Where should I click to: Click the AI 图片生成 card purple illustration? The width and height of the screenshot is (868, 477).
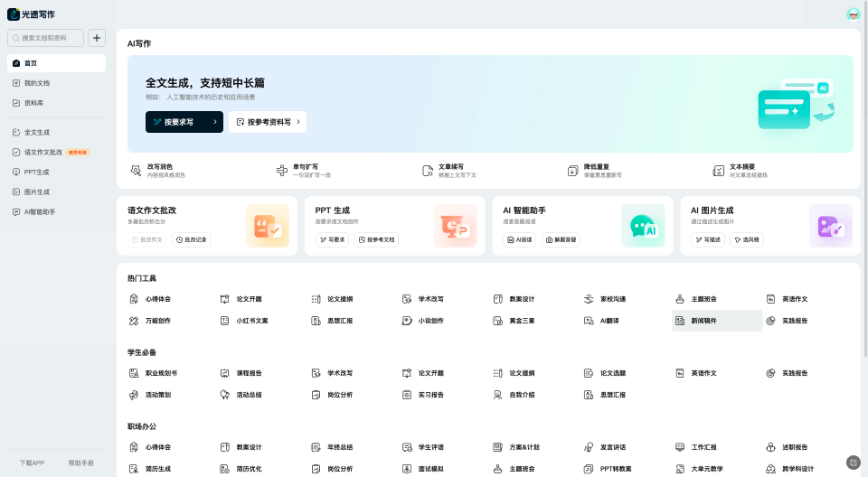click(x=830, y=226)
